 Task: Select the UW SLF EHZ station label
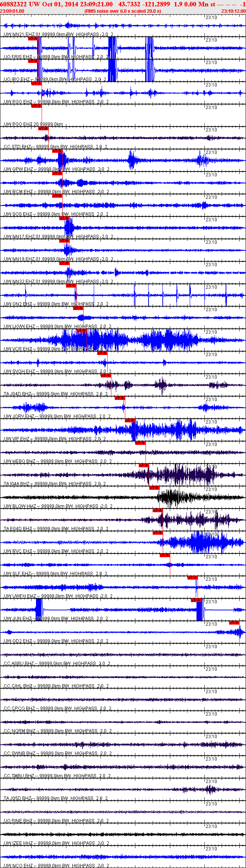(x=56, y=574)
